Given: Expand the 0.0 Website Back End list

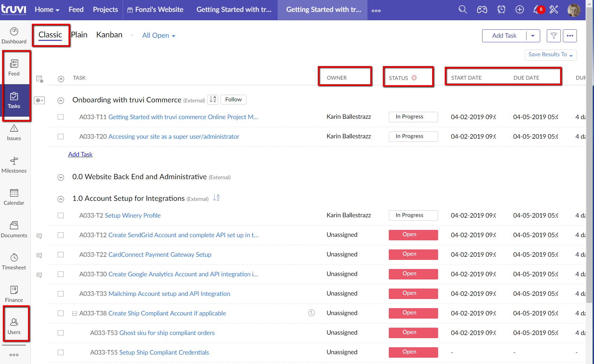Looking at the screenshot, I should (x=61, y=177).
